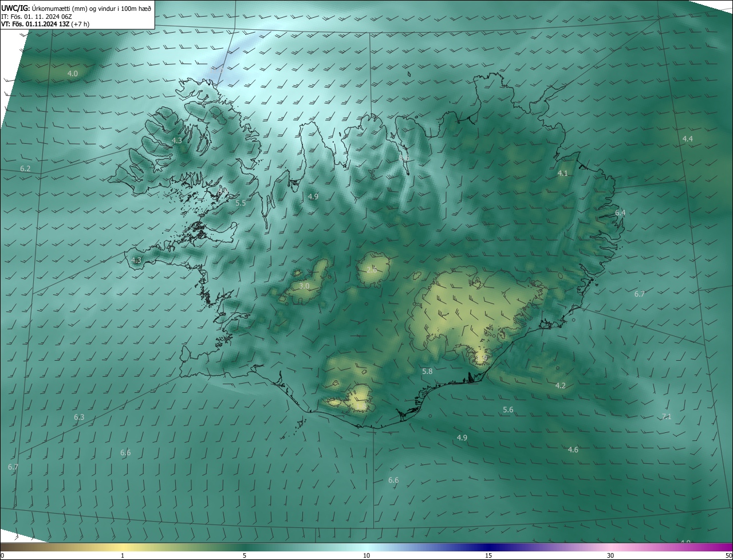This screenshot has width=733, height=560.
Task: Click the 4.4 value label
Action: (688, 139)
